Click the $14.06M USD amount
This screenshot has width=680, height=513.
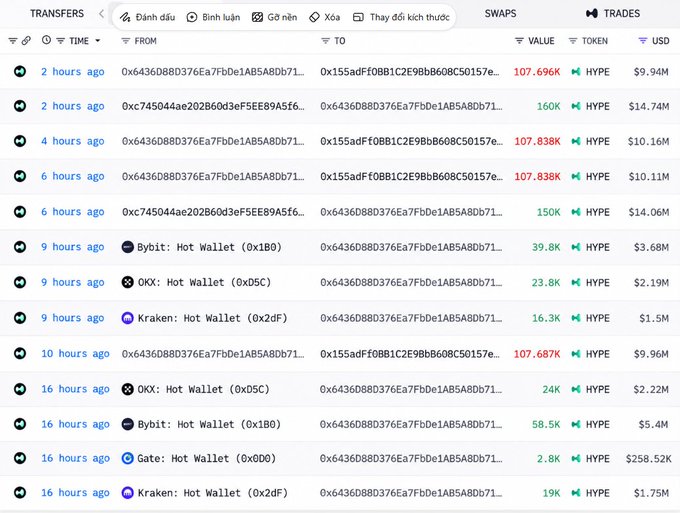[649, 212]
